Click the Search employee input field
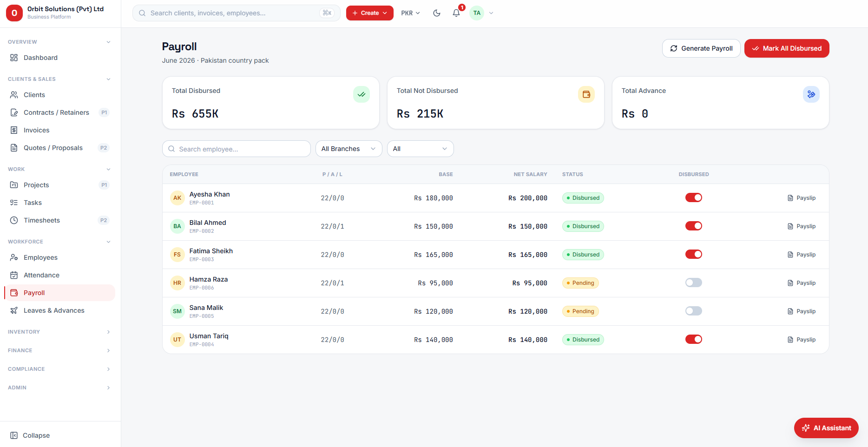Image resolution: width=868 pixels, height=447 pixels. (237, 149)
